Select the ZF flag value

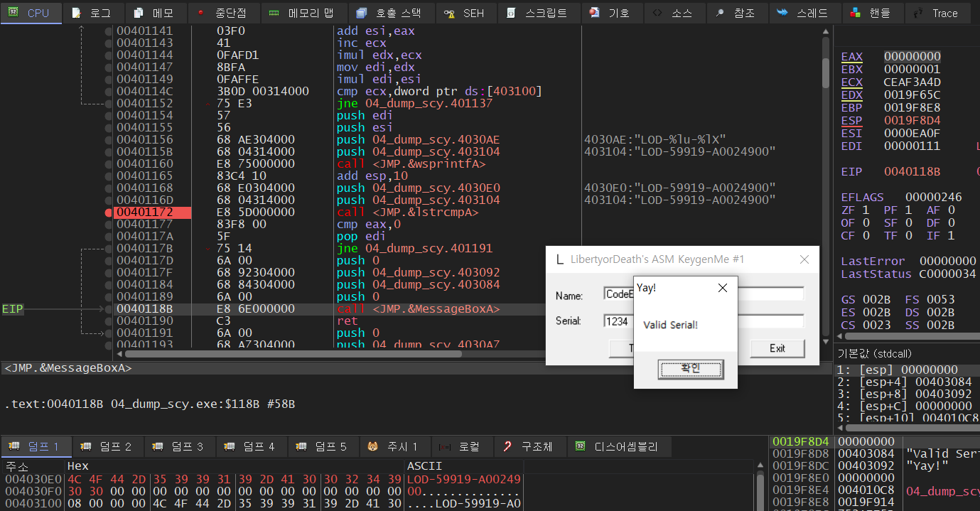pos(866,210)
